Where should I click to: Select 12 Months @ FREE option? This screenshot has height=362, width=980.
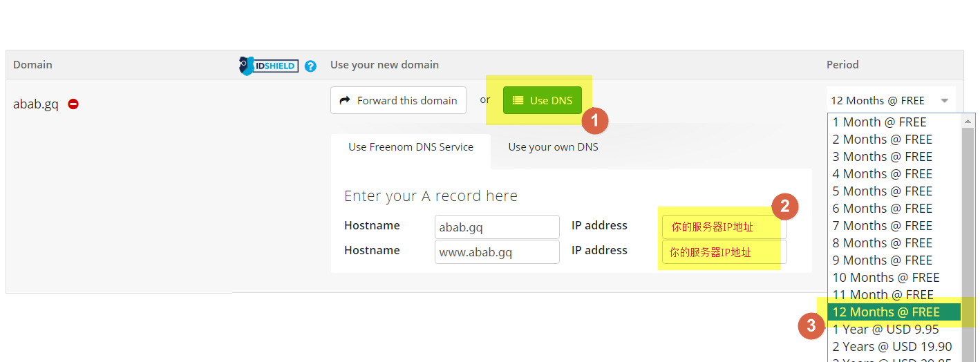click(886, 312)
